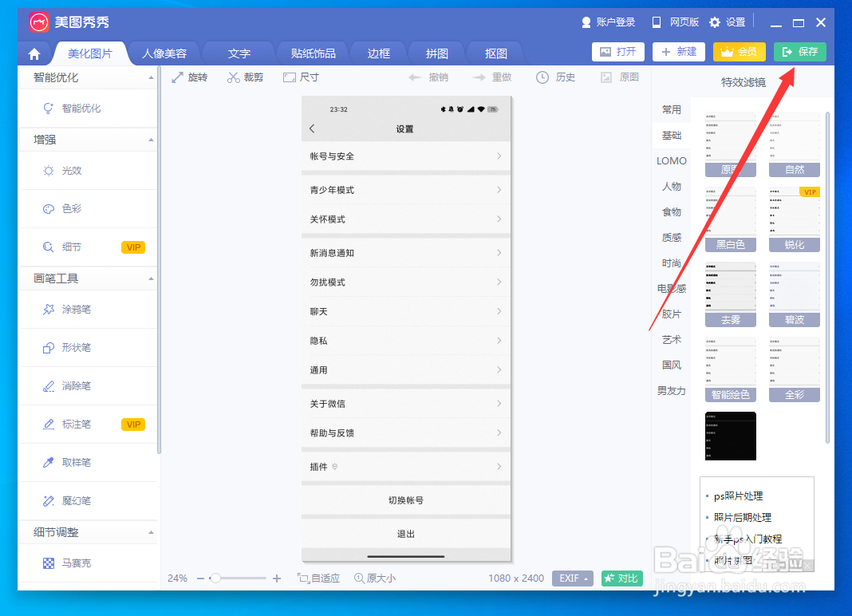This screenshot has height=616, width=852.
Task: Open the 裁剪 crop tool
Action: tap(245, 77)
